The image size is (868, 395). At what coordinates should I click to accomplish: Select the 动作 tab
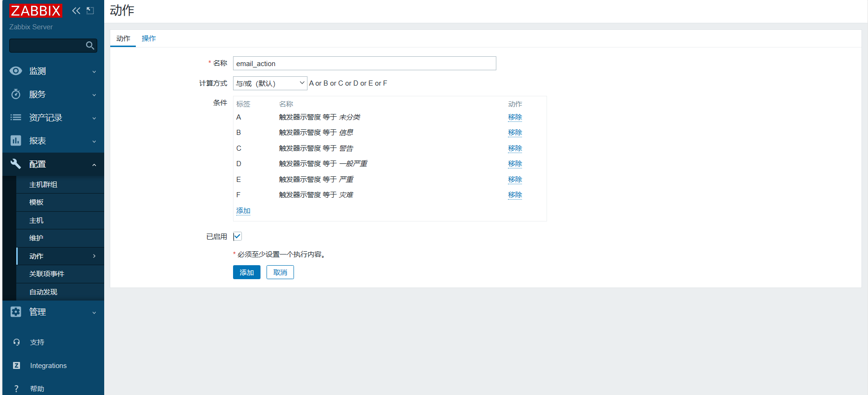123,38
